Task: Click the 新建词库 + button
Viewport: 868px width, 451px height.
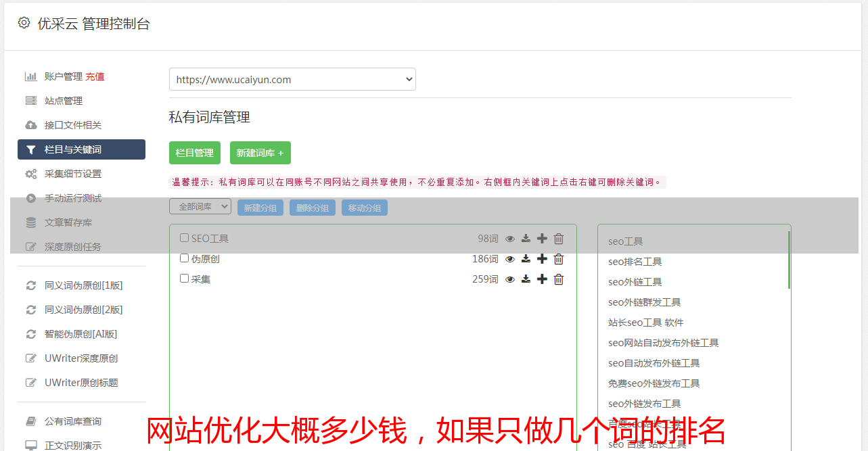Action: [x=260, y=153]
